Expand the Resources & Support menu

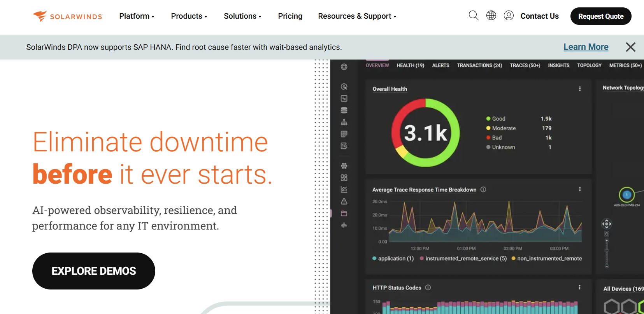pyautogui.click(x=357, y=16)
